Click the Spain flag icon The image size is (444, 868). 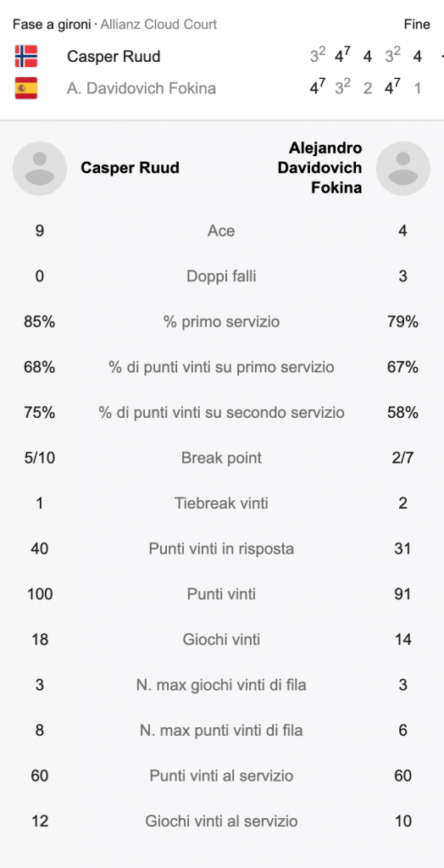(26, 88)
